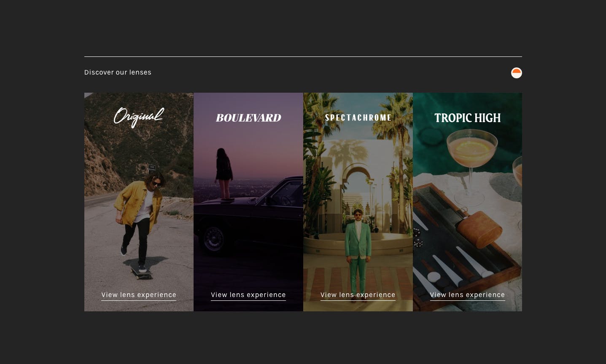Select the Original skateboarder card image
The image size is (606, 364).
click(139, 202)
